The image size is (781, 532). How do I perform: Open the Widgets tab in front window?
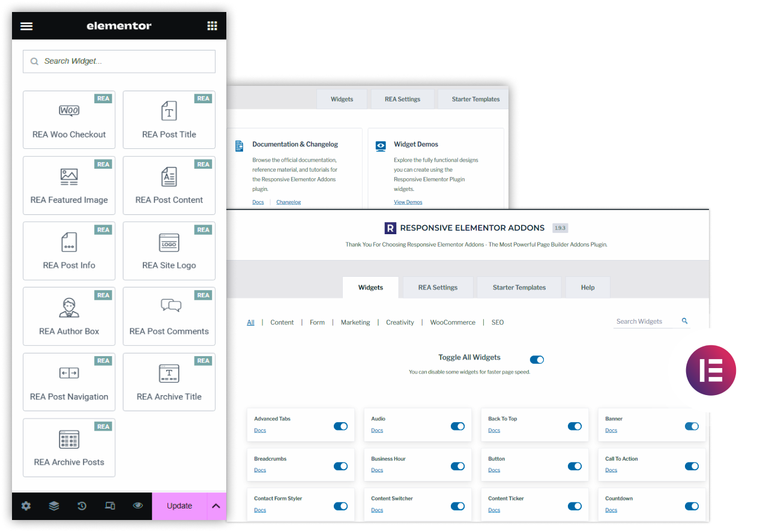[370, 288]
